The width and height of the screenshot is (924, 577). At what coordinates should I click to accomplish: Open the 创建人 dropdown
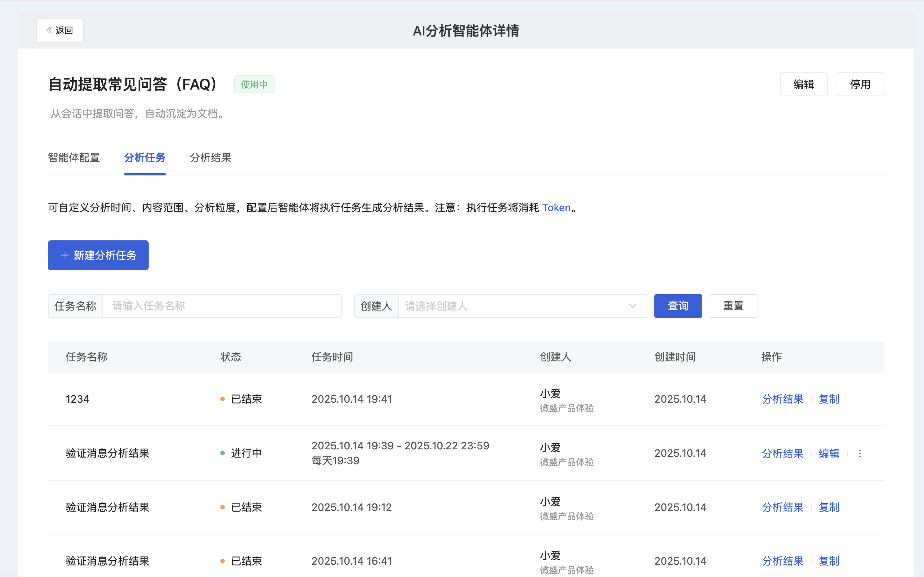[523, 306]
